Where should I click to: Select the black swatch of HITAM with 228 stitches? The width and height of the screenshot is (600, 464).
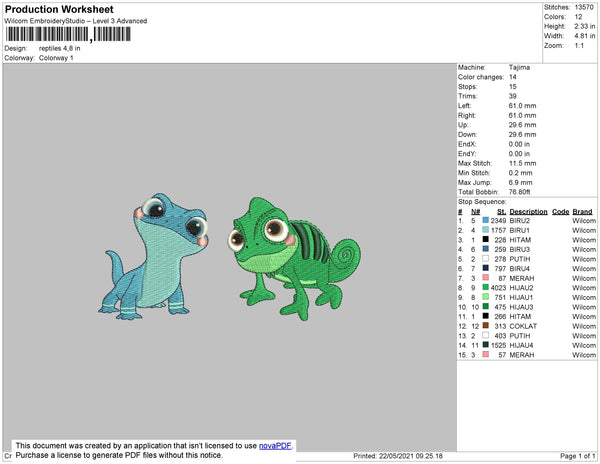pyautogui.click(x=486, y=239)
